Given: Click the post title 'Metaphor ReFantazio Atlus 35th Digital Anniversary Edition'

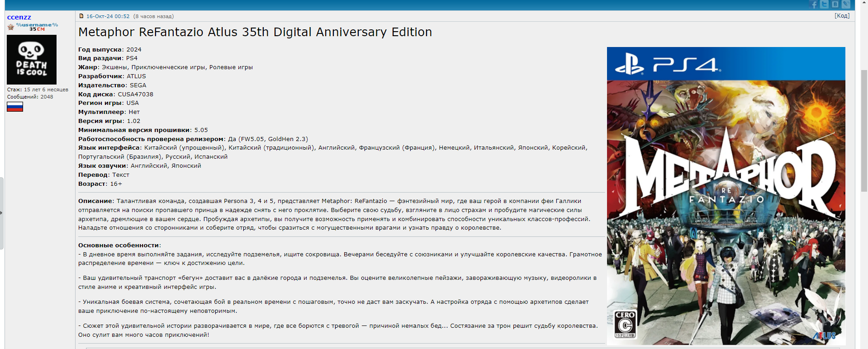Looking at the screenshot, I should (255, 32).
